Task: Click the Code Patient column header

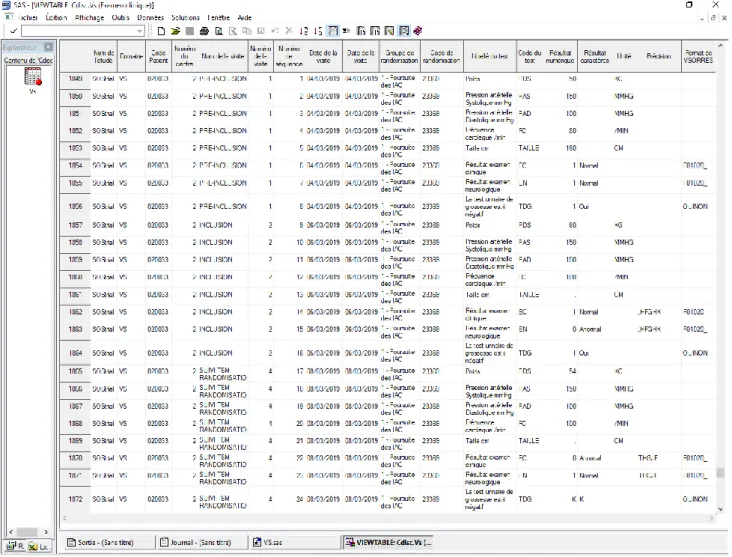Action: (x=158, y=56)
